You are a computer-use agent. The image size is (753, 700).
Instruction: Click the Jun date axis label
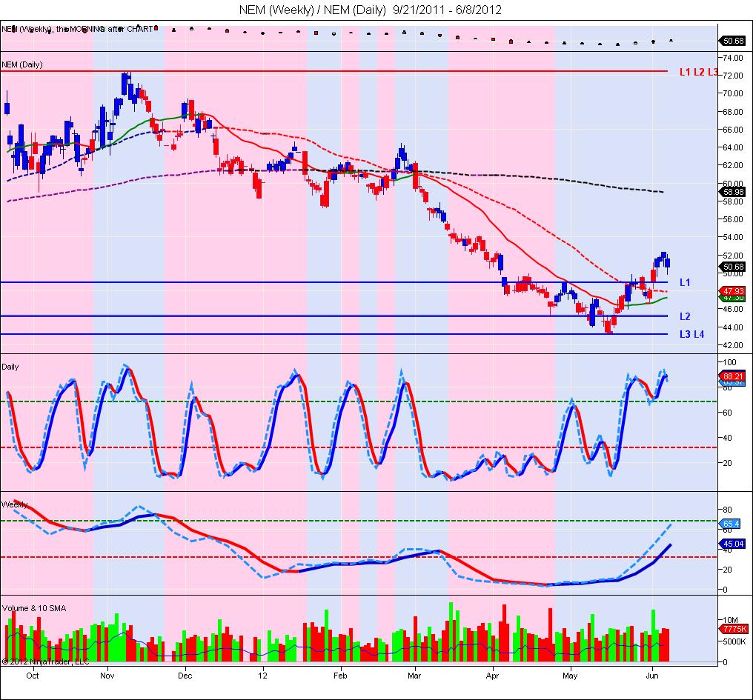[652, 676]
